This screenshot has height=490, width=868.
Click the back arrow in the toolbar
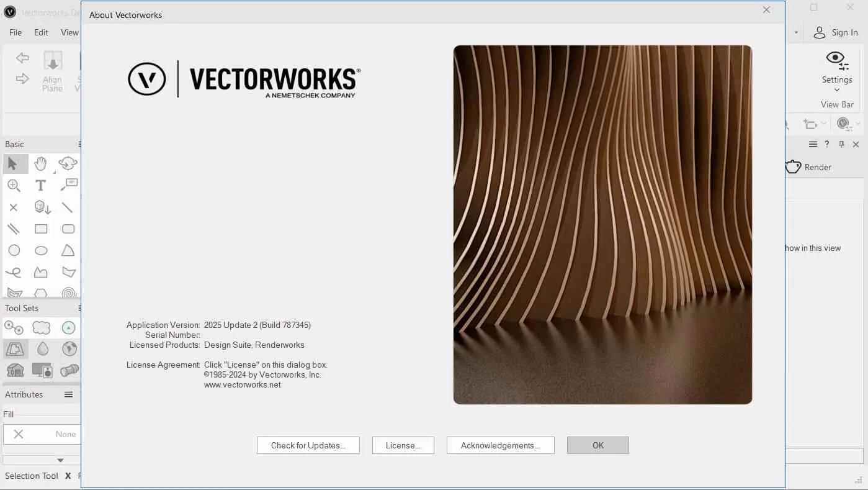tap(22, 58)
